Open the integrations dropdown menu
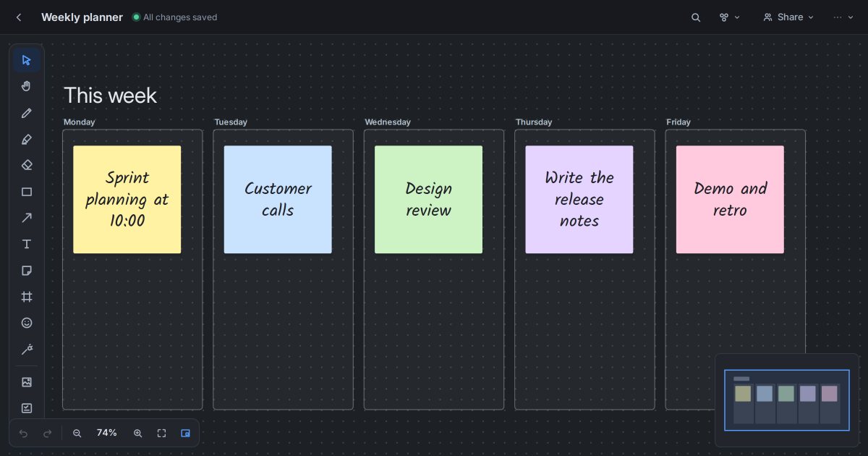This screenshot has width=868, height=456. [x=729, y=17]
